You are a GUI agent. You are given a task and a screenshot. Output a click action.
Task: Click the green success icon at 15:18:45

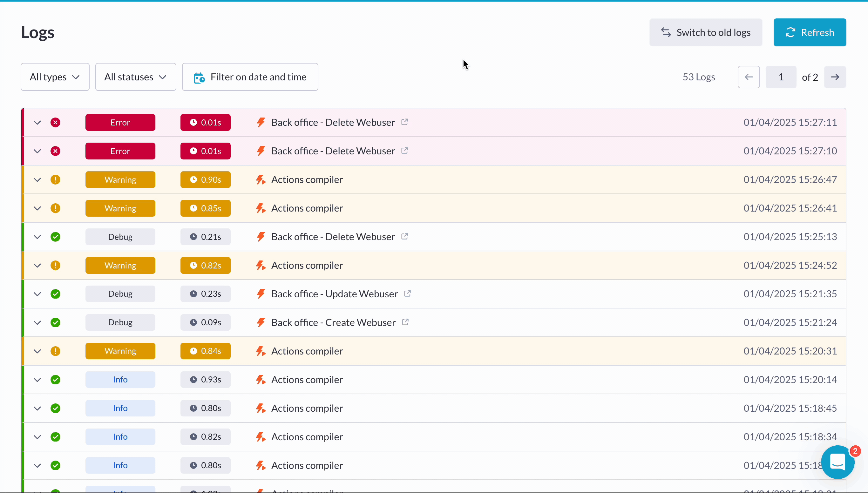coord(56,409)
